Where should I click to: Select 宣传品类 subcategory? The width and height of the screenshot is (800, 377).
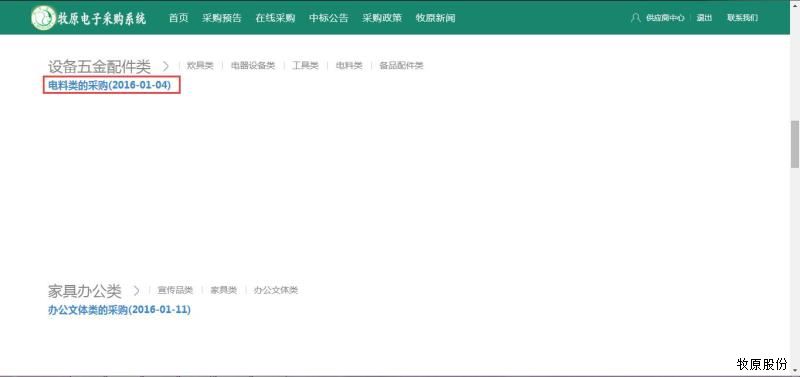tap(175, 290)
